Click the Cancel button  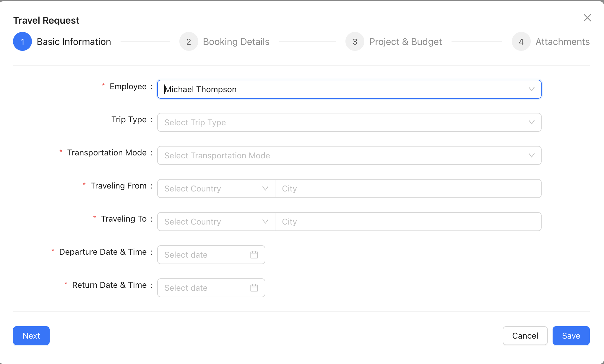pyautogui.click(x=525, y=336)
